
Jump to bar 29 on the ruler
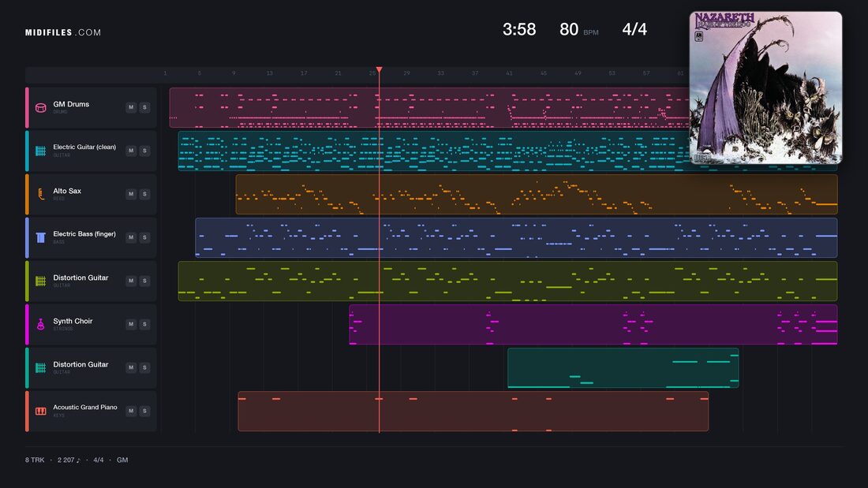click(x=406, y=73)
